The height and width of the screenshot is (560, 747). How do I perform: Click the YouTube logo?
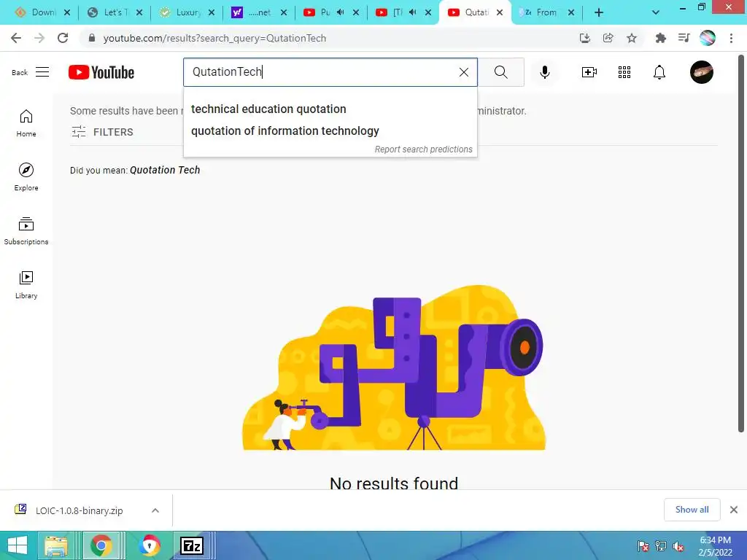click(x=101, y=72)
